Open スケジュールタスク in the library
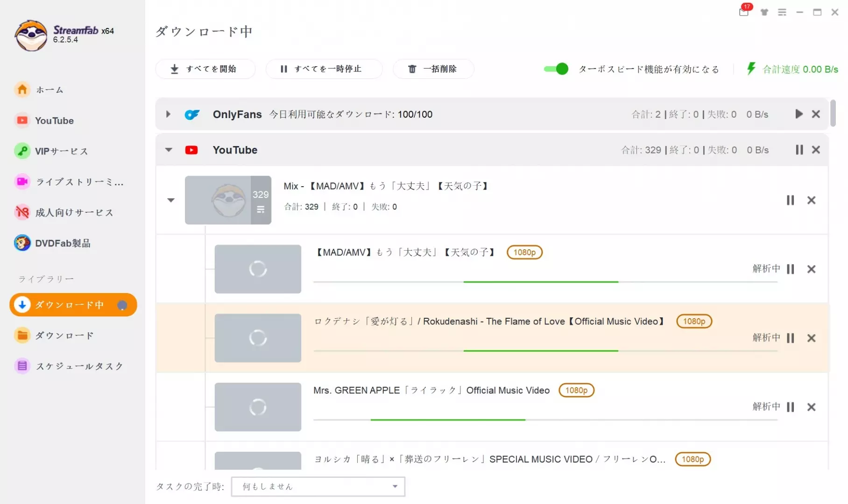848x504 pixels. [69, 366]
